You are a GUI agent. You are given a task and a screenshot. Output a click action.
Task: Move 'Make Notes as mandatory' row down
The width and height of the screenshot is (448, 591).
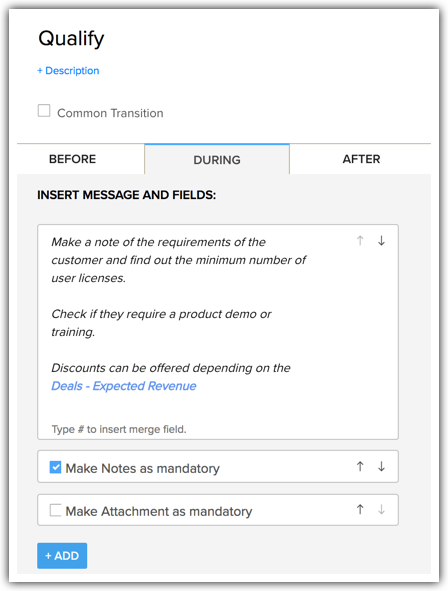point(381,467)
